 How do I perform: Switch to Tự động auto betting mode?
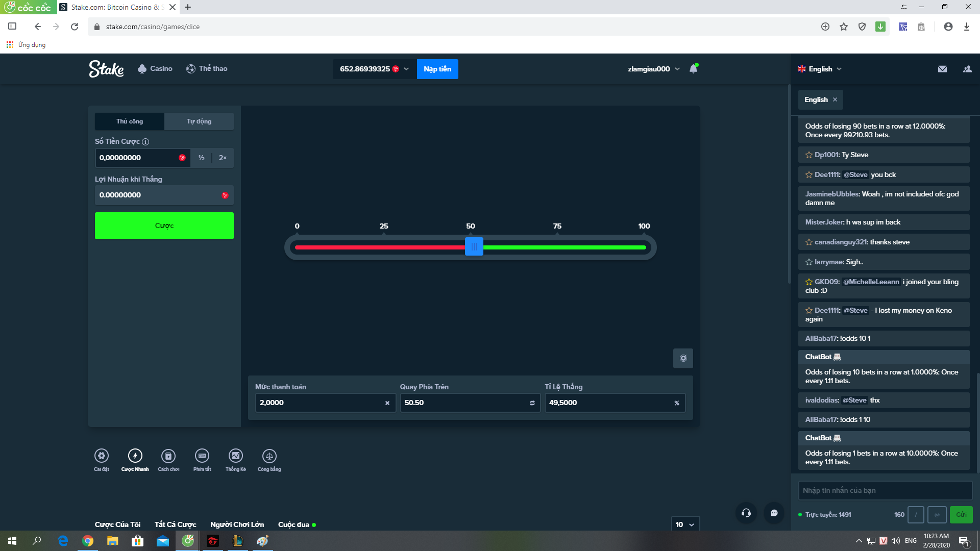click(199, 121)
